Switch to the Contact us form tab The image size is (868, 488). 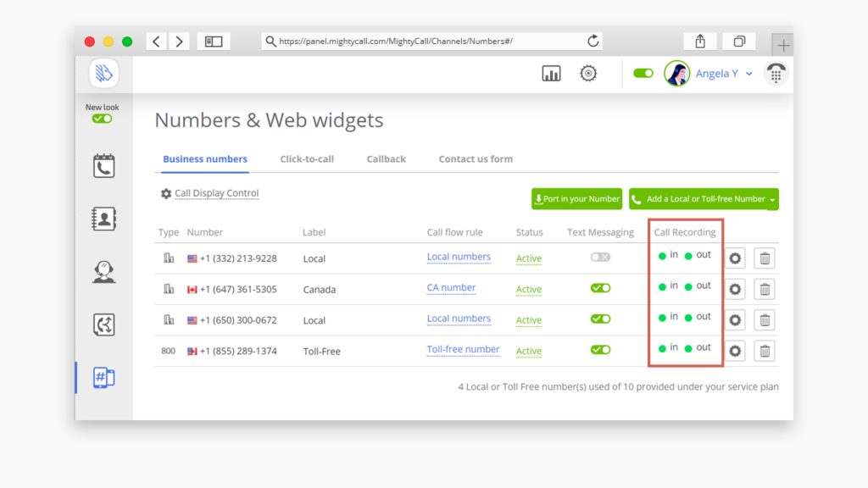point(476,159)
